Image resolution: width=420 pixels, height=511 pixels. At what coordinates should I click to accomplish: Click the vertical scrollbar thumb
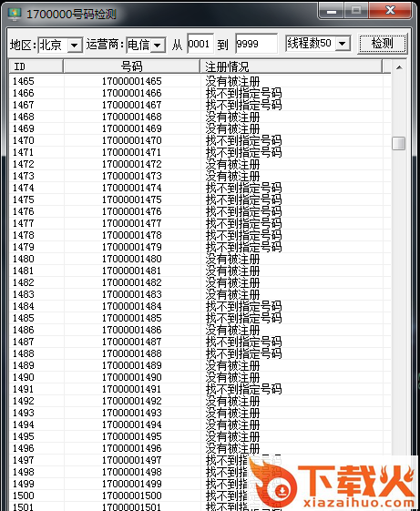click(398, 143)
